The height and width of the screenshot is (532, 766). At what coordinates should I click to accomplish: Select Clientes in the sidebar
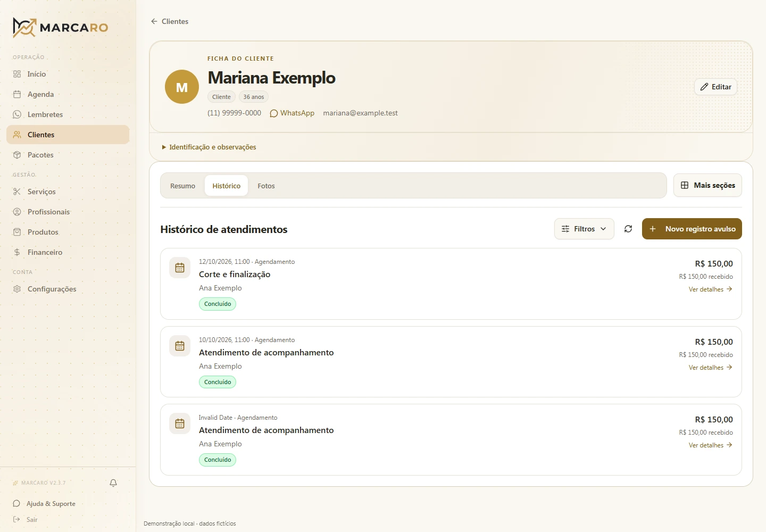click(68, 135)
